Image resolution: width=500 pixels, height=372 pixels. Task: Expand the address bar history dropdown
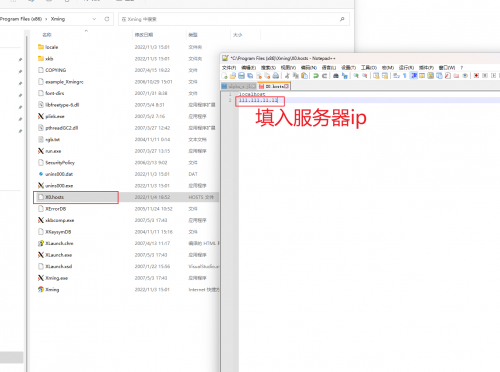tap(94, 19)
